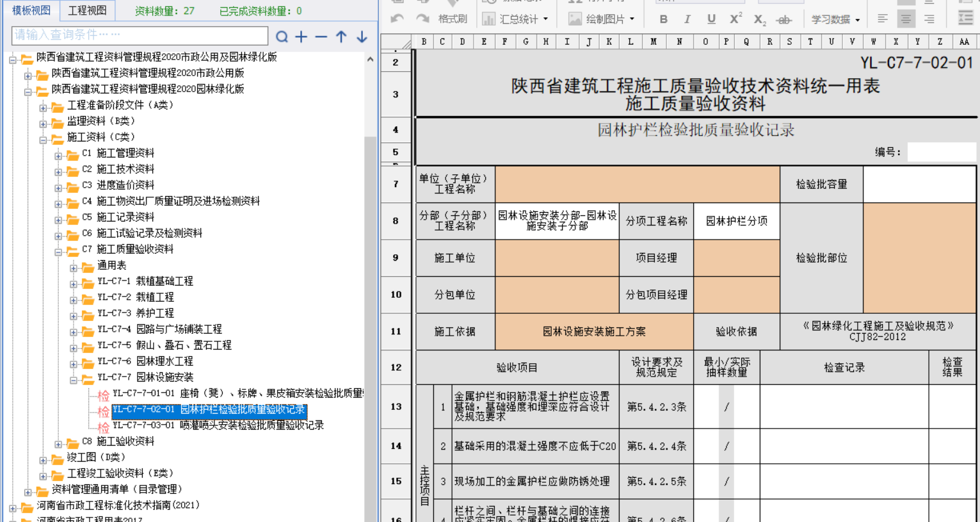Click the search magnifier icon beside query box
980x522 pixels.
click(282, 37)
